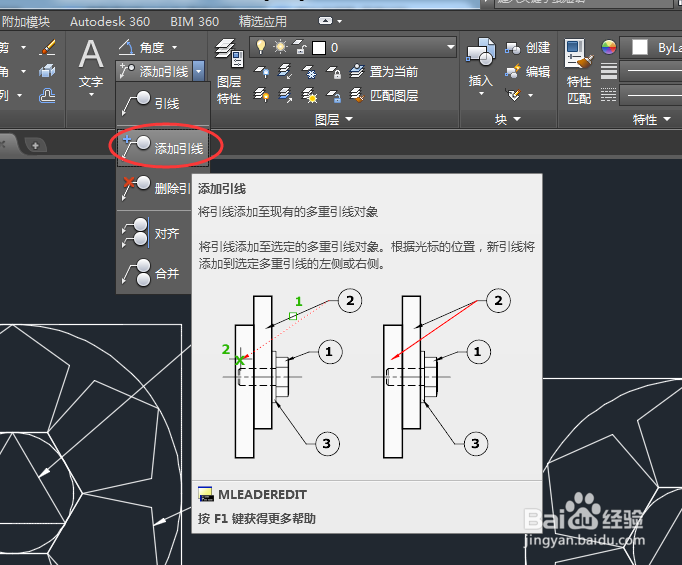Choose 添加引线 (Add Leader) in dropdown list
Viewport: 682px width, 565px height.
tap(163, 147)
